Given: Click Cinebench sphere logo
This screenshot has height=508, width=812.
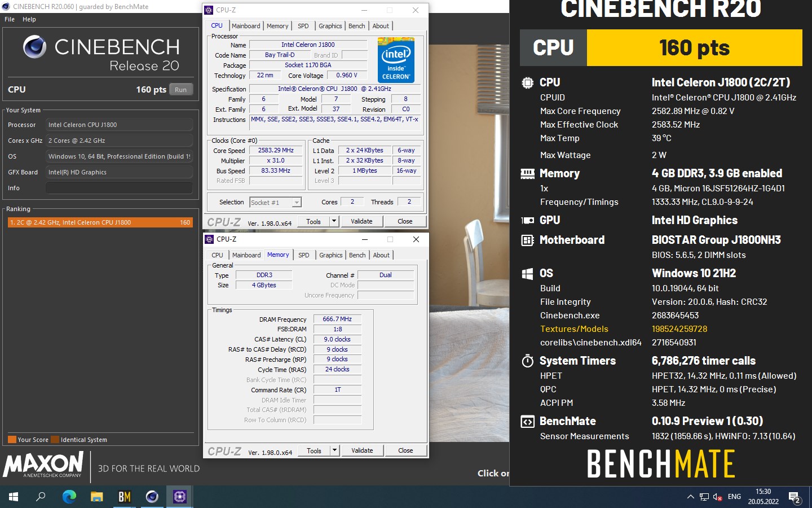Looking at the screenshot, I should point(35,47).
